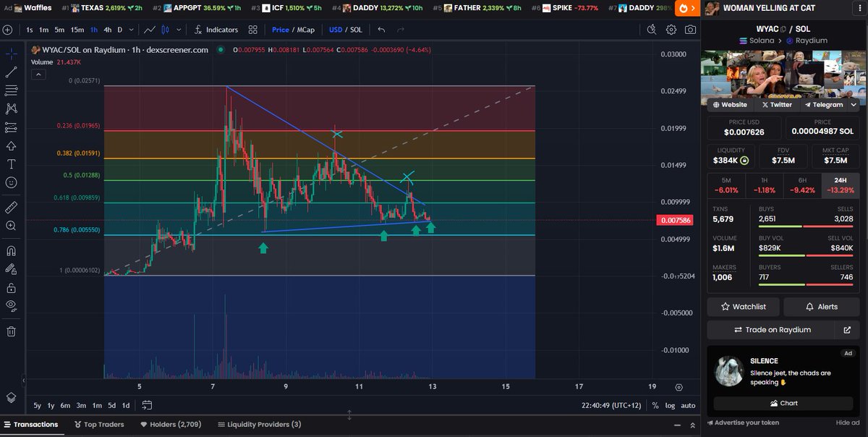Remove drawings with the trash icon
Image resolution: width=868 pixels, height=437 pixels.
click(x=12, y=331)
